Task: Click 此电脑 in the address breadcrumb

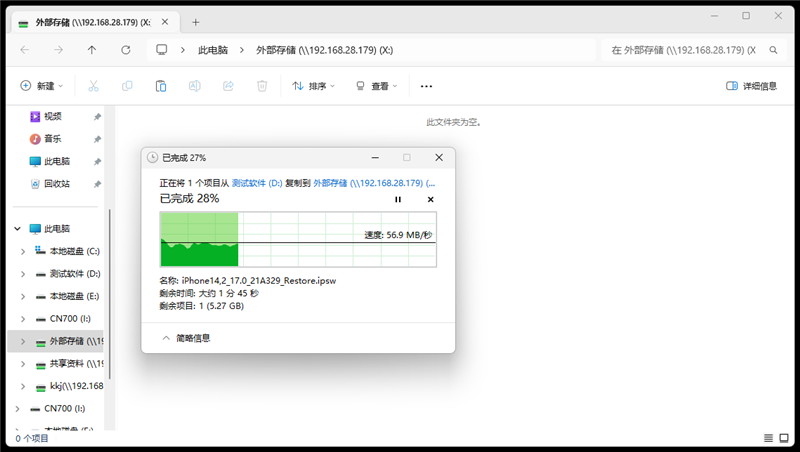Action: [x=213, y=50]
